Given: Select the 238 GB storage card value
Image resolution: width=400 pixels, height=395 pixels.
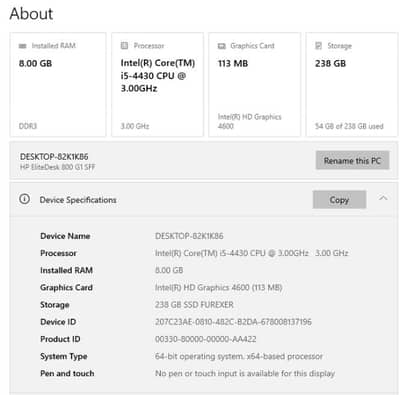Looking at the screenshot, I should [331, 63].
